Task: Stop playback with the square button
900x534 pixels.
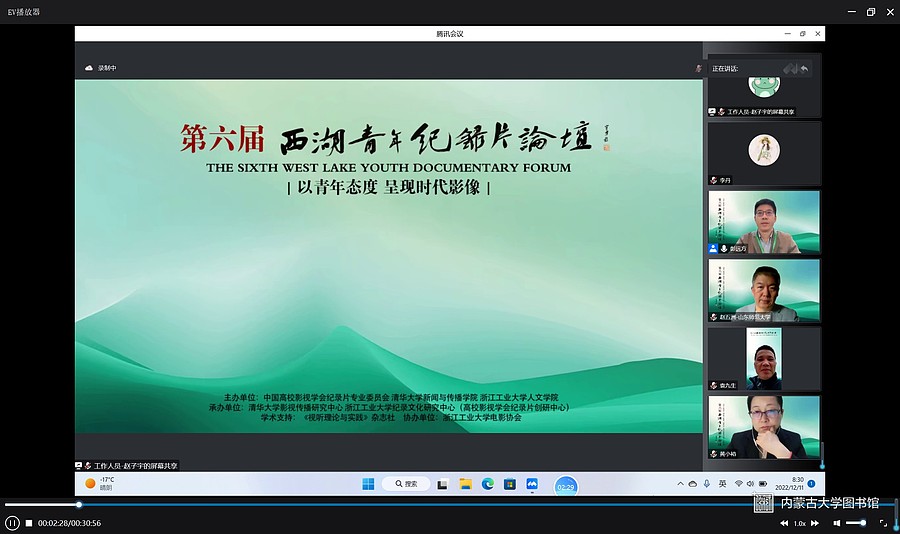Action: pyautogui.click(x=29, y=523)
